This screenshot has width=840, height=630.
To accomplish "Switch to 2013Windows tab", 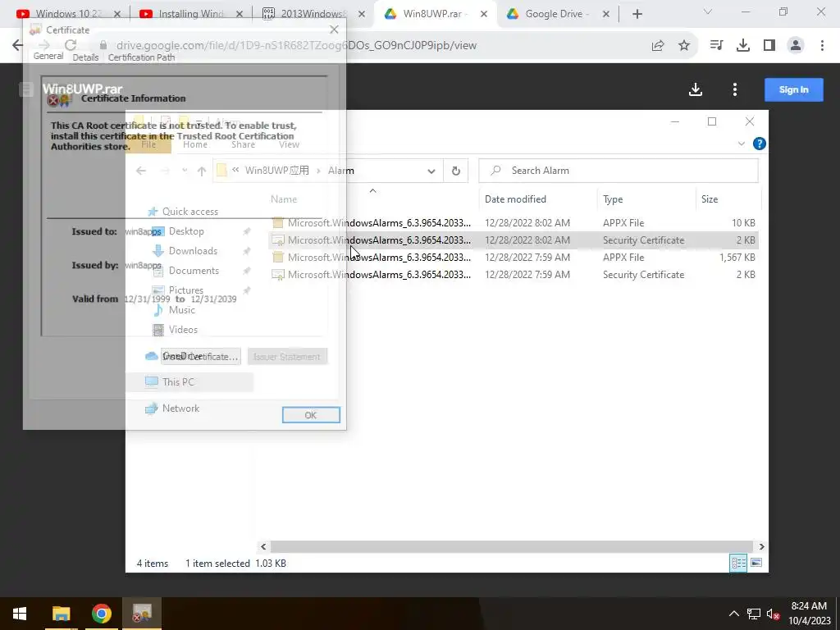I will tap(314, 14).
